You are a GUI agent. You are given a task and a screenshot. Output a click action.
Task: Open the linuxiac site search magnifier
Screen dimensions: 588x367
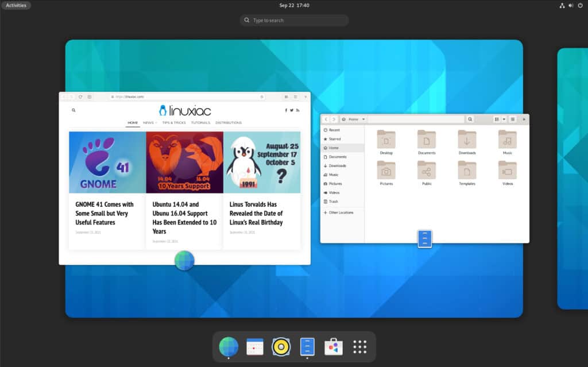point(73,110)
